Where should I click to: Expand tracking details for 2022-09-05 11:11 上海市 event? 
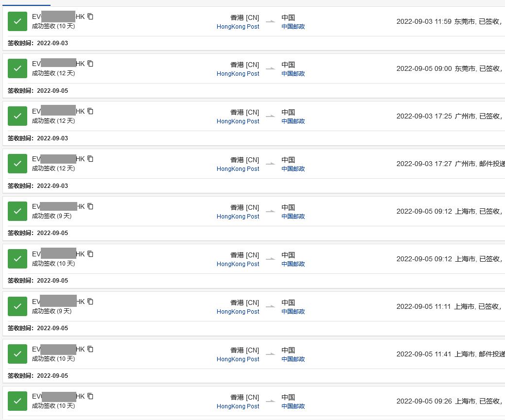pos(449,307)
